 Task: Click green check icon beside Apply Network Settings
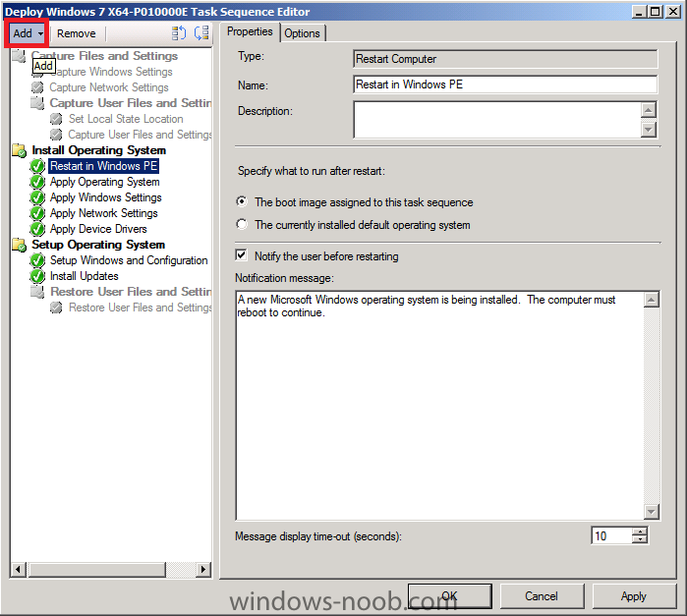(x=37, y=213)
